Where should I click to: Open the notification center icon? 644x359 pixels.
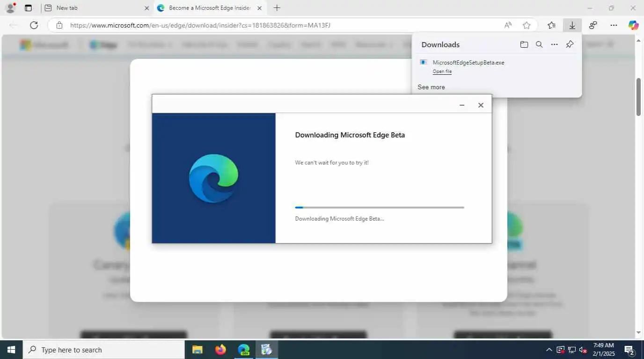click(629, 350)
